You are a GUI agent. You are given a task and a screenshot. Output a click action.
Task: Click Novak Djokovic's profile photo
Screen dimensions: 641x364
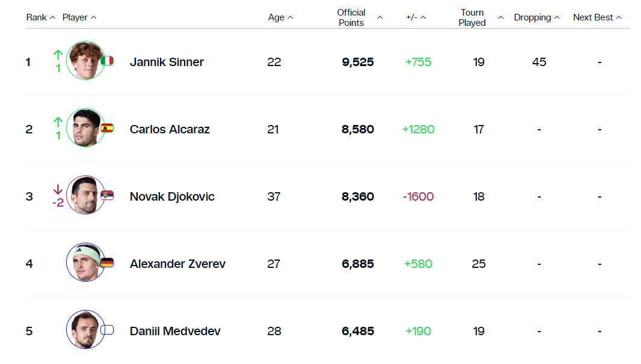point(85,195)
